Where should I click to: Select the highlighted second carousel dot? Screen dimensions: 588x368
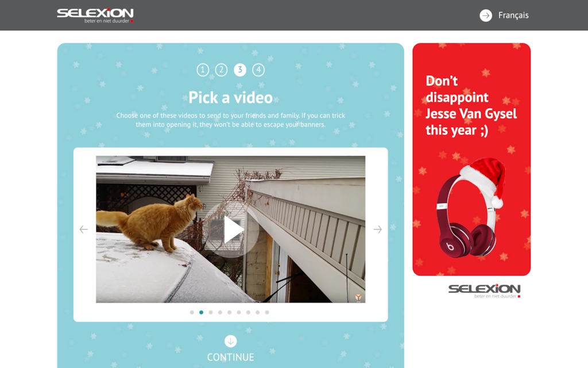(x=202, y=312)
